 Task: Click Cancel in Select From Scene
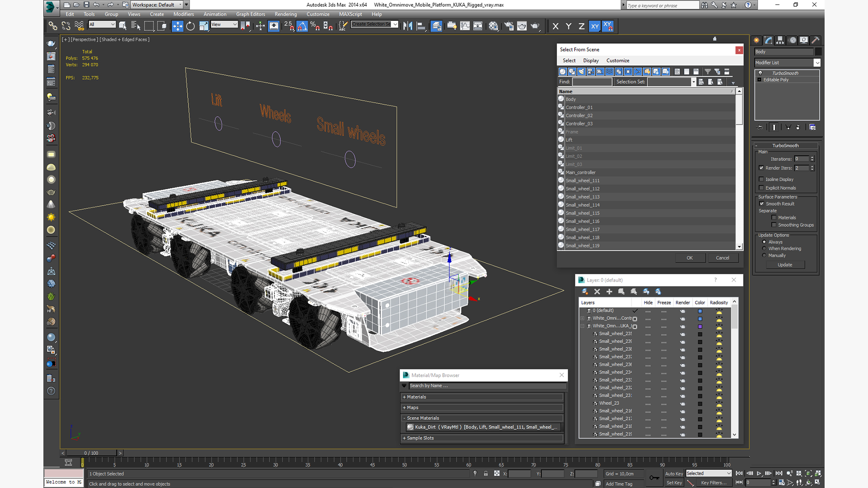click(x=722, y=258)
